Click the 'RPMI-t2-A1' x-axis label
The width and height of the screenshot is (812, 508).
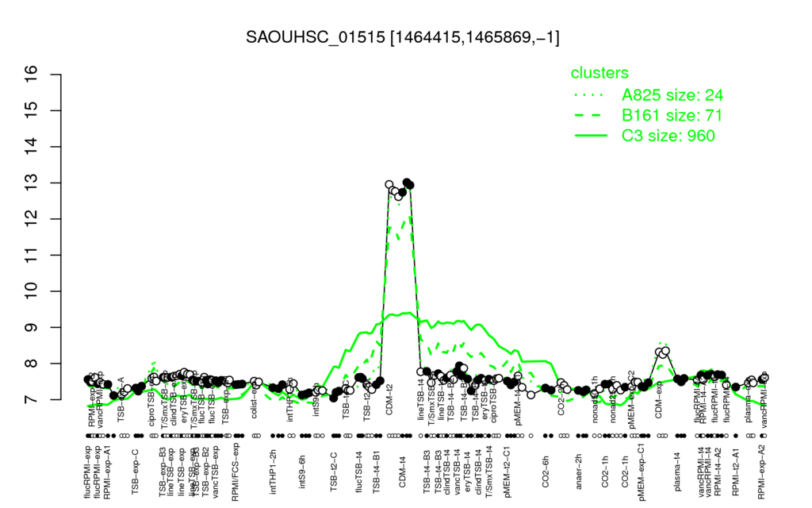click(x=736, y=471)
